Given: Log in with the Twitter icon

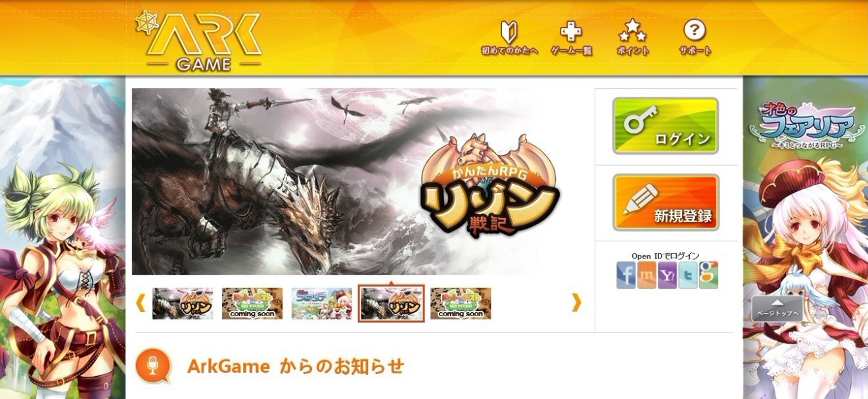Looking at the screenshot, I should (688, 275).
